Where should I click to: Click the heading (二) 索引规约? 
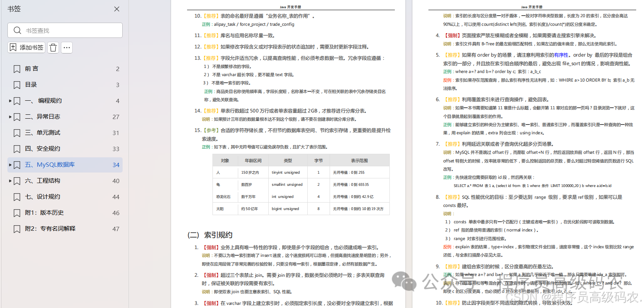click(x=210, y=235)
